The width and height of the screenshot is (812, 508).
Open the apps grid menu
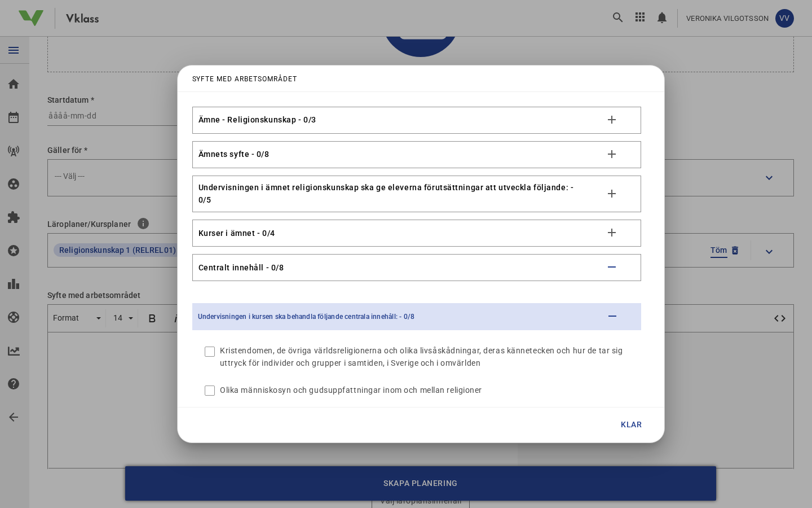[640, 17]
